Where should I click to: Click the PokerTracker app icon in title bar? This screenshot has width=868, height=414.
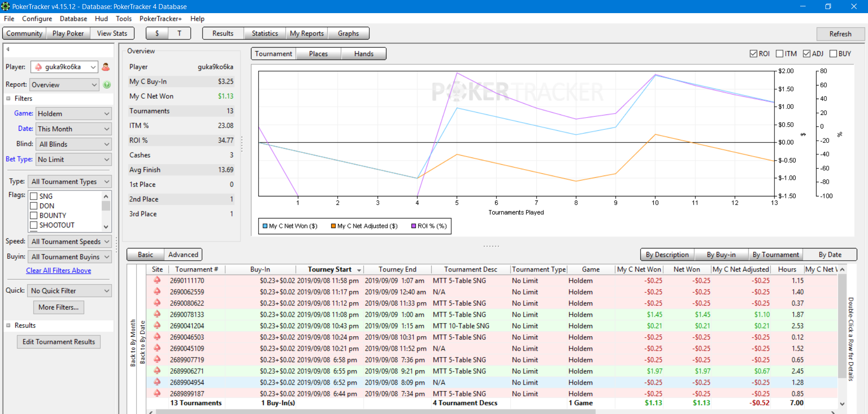coord(5,6)
